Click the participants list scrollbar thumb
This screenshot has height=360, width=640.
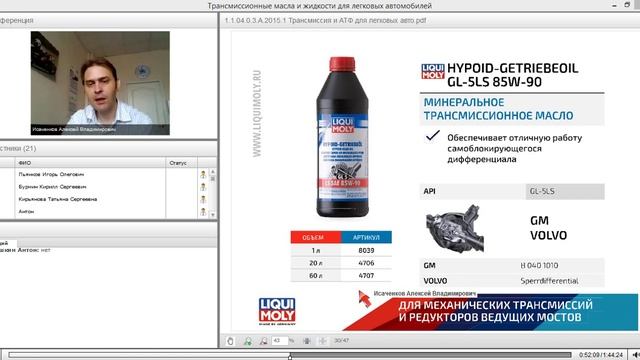coord(213,179)
